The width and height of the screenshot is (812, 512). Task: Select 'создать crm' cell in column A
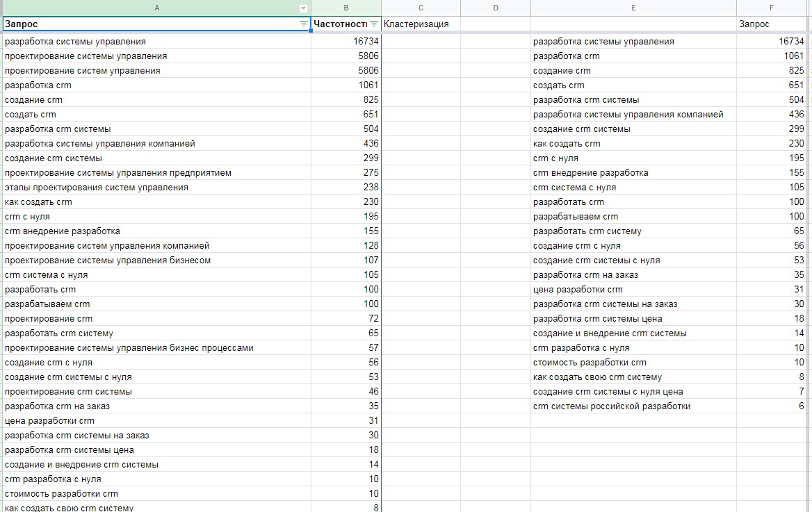click(157, 114)
